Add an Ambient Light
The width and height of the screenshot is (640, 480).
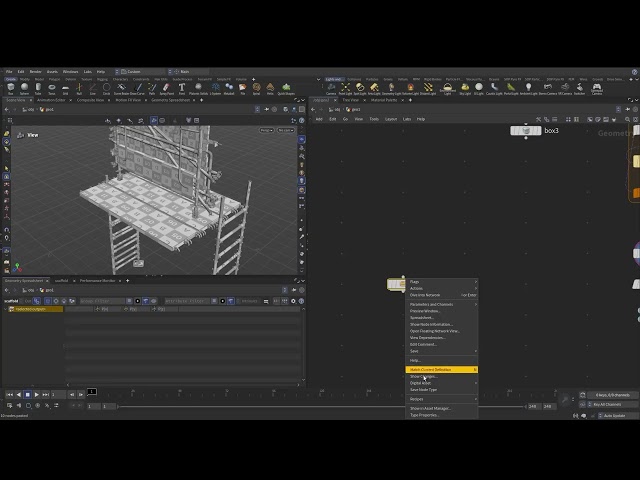529,89
